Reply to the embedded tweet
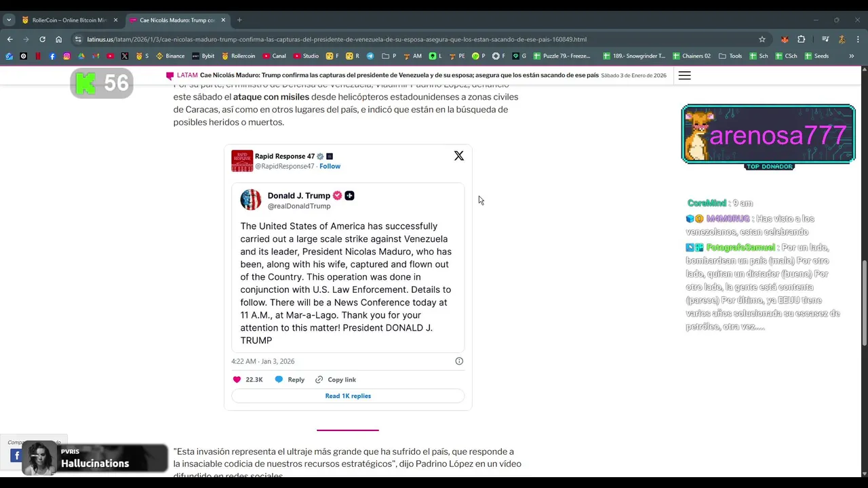Image resolution: width=868 pixels, height=488 pixels. (x=290, y=380)
